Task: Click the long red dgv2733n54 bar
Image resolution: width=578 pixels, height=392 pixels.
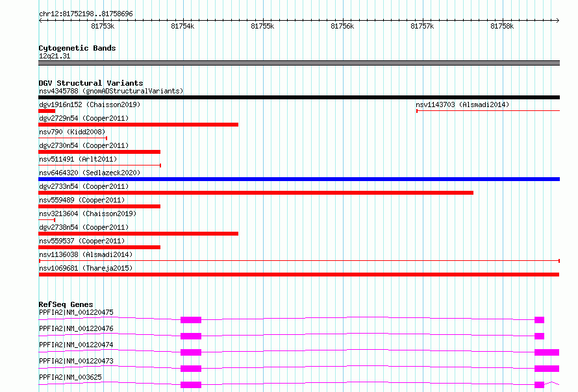Action: pyautogui.click(x=256, y=193)
